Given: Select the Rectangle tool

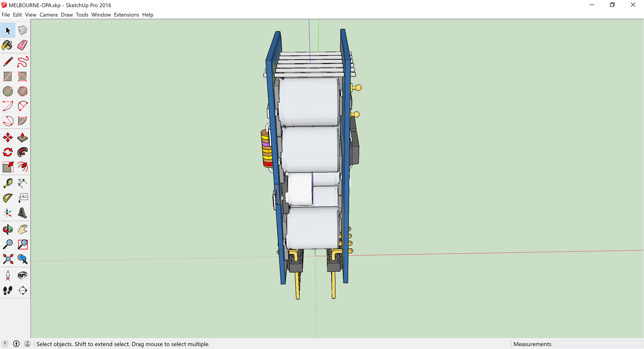Looking at the screenshot, I should pyautogui.click(x=8, y=77).
